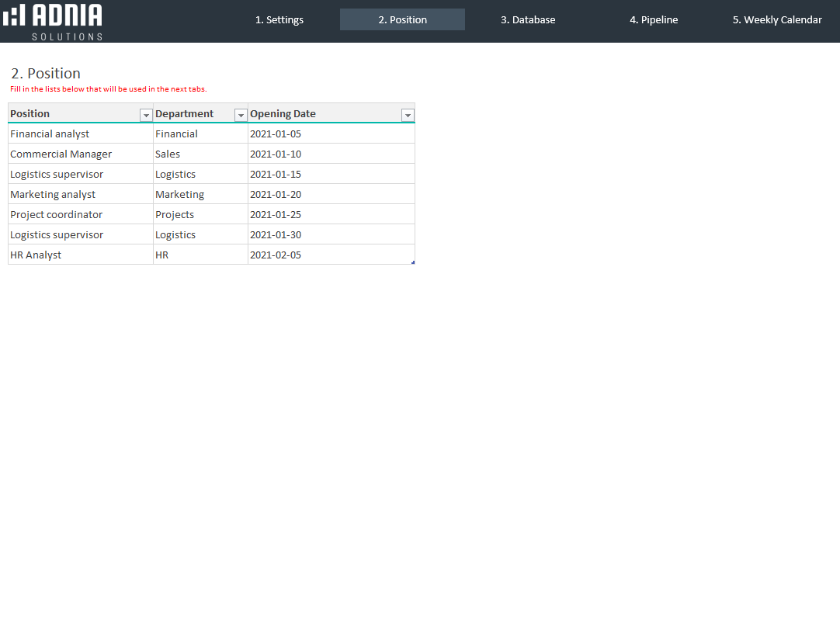Select the Financial analyst position cell
Image resolution: width=840 pixels, height=624 pixels.
[x=50, y=134]
